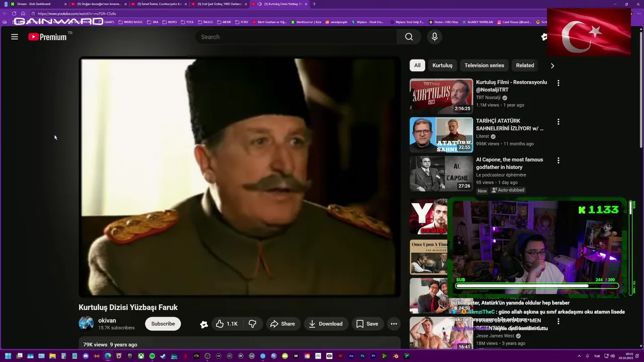This screenshot has width=644, height=362.
Task: Open the Al Capone video title link
Action: tap(509, 163)
